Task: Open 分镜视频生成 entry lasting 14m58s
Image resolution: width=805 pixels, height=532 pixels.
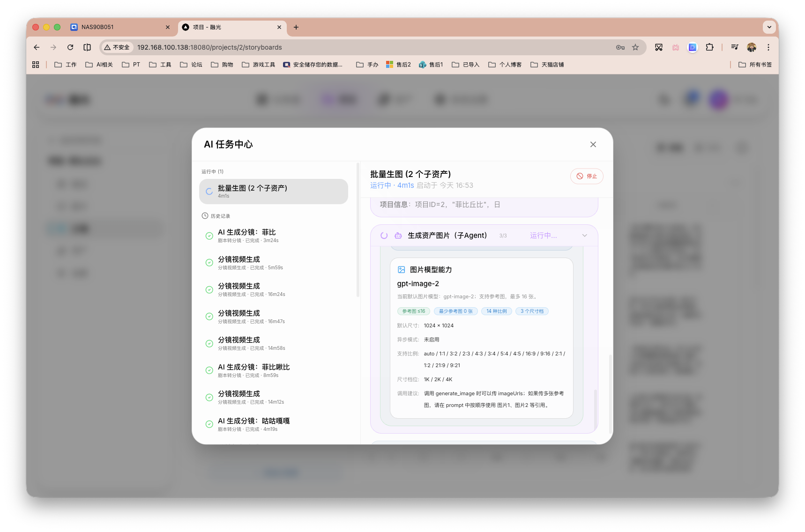Action: tap(274, 343)
